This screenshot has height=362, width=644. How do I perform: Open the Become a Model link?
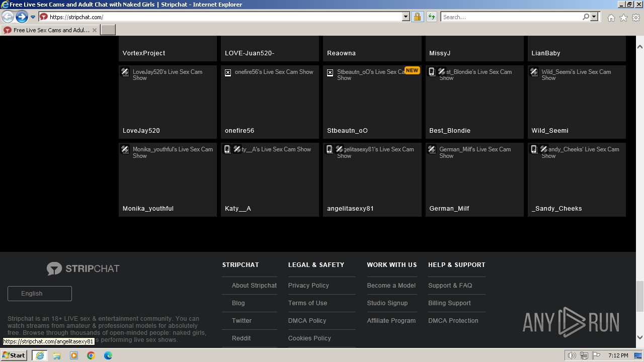click(x=391, y=286)
